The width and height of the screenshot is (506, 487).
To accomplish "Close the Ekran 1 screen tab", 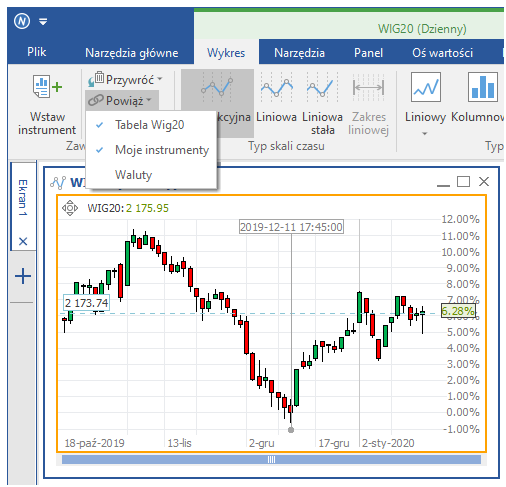I will (23, 241).
